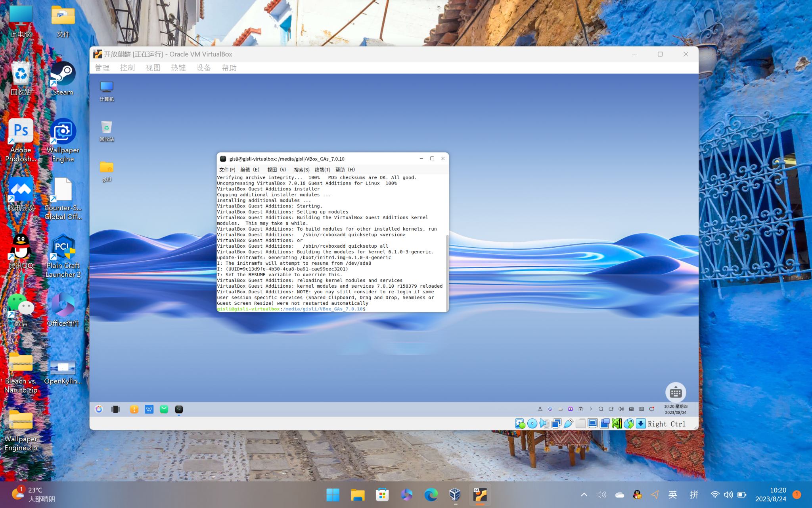Click the terminal icon in guest taskbar

coord(179,409)
